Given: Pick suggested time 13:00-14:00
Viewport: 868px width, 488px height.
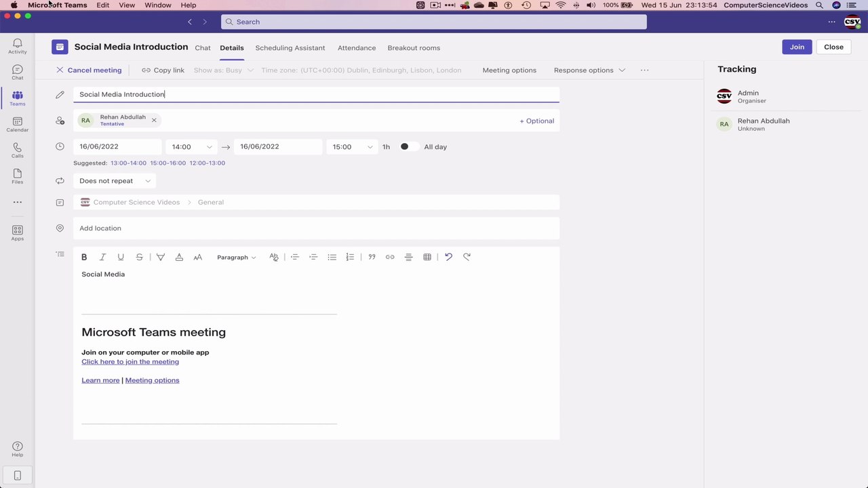Looking at the screenshot, I should pyautogui.click(x=128, y=163).
